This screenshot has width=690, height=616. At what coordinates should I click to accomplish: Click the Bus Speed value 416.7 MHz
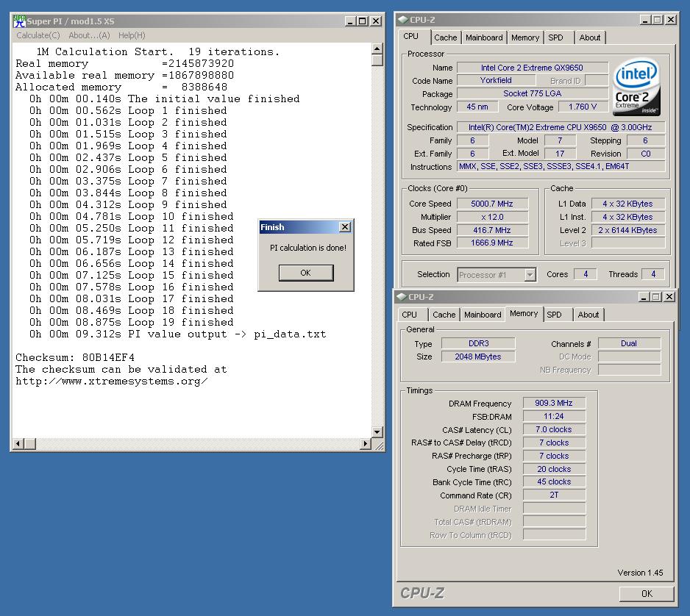[492, 230]
